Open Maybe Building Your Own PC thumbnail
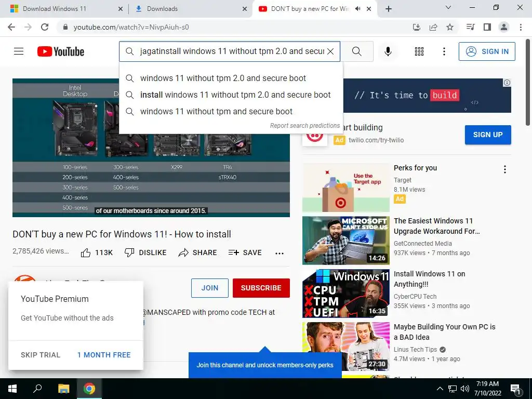 tap(345, 347)
